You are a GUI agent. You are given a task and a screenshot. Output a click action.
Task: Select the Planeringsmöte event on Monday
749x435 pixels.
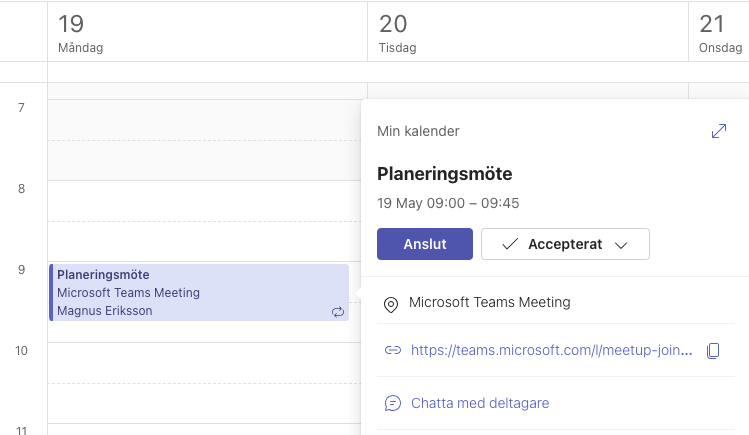click(x=199, y=292)
